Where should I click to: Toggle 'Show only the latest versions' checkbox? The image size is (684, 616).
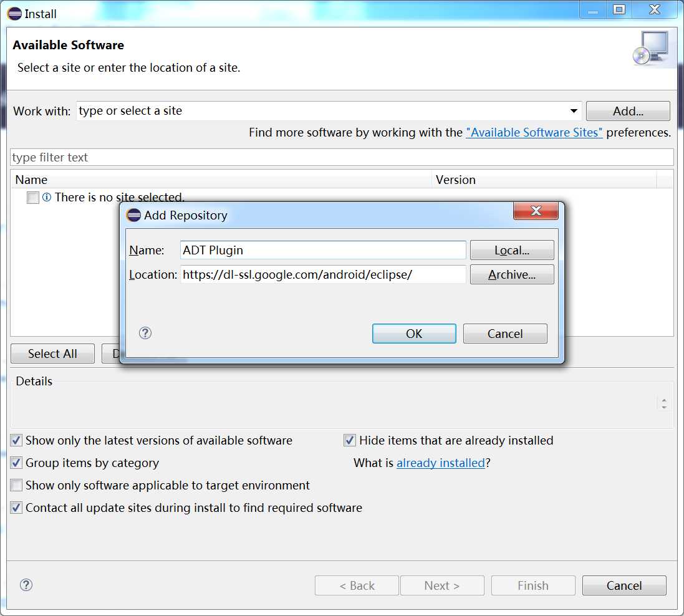[x=17, y=440]
